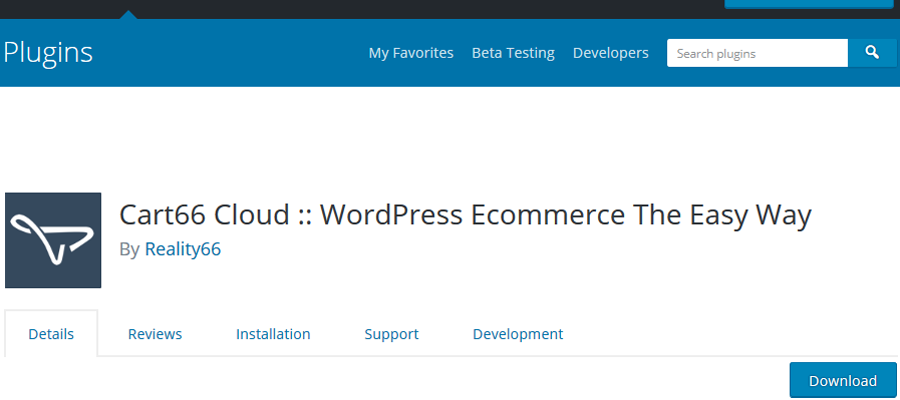Image resolution: width=900 pixels, height=400 pixels.
Task: Open the Reality66 author link
Action: click(183, 250)
